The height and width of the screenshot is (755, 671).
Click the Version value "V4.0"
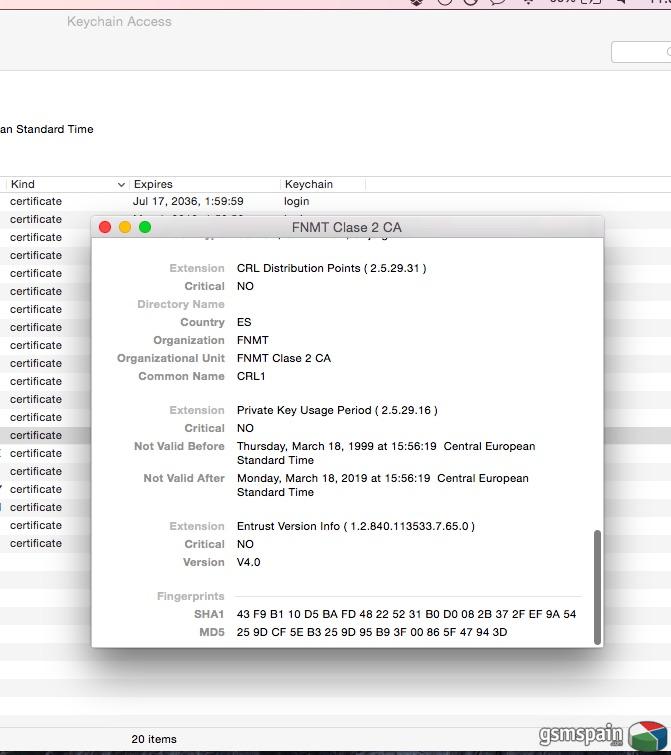coord(248,562)
